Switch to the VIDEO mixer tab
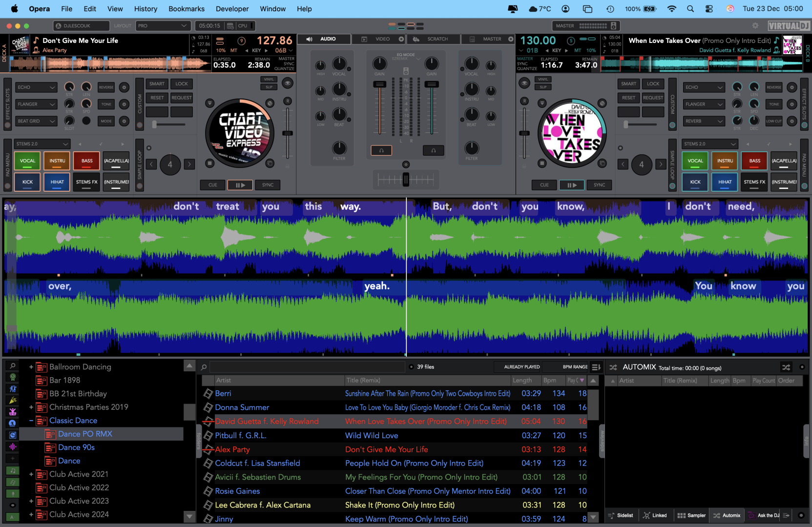Image resolution: width=812 pixels, height=527 pixels. pyautogui.click(x=382, y=39)
